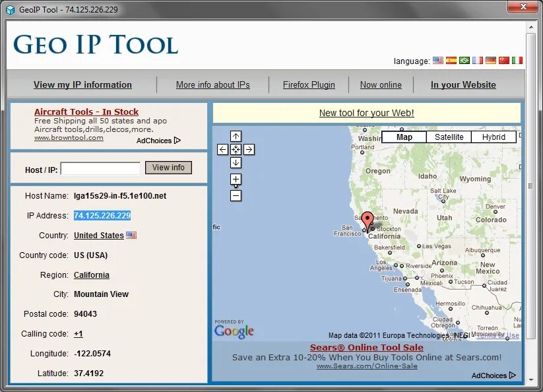
Task: Pan the map up with arrow
Action: (236, 137)
